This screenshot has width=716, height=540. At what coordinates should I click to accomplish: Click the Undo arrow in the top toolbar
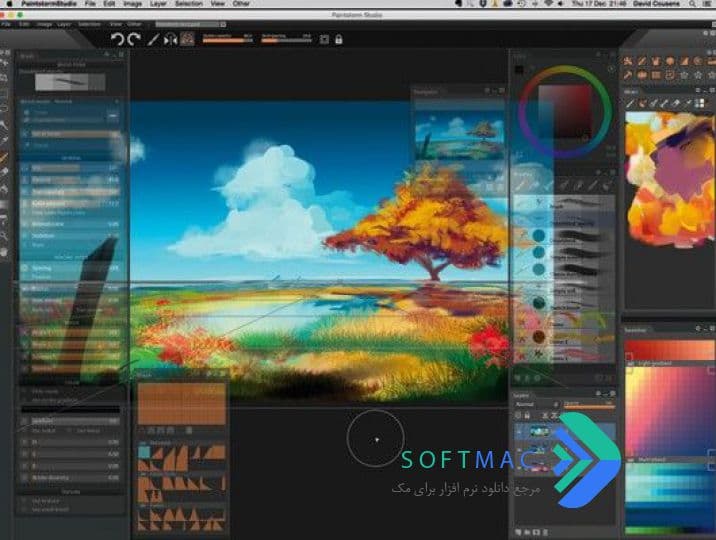click(117, 39)
